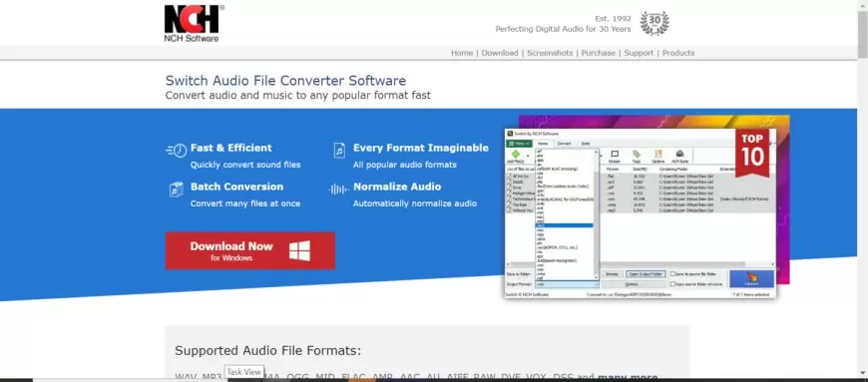The image size is (868, 382).
Task: Click the Tags icon in Switch toolbar
Action: click(637, 154)
